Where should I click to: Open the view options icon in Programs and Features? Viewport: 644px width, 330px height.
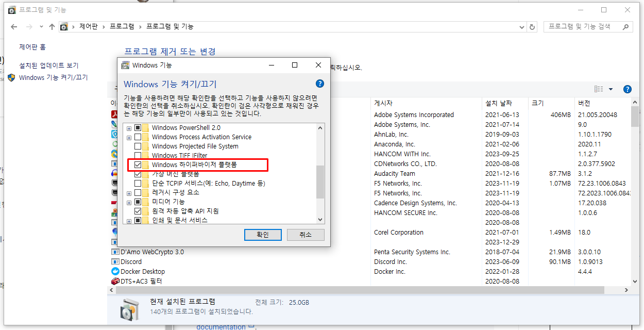click(x=599, y=89)
